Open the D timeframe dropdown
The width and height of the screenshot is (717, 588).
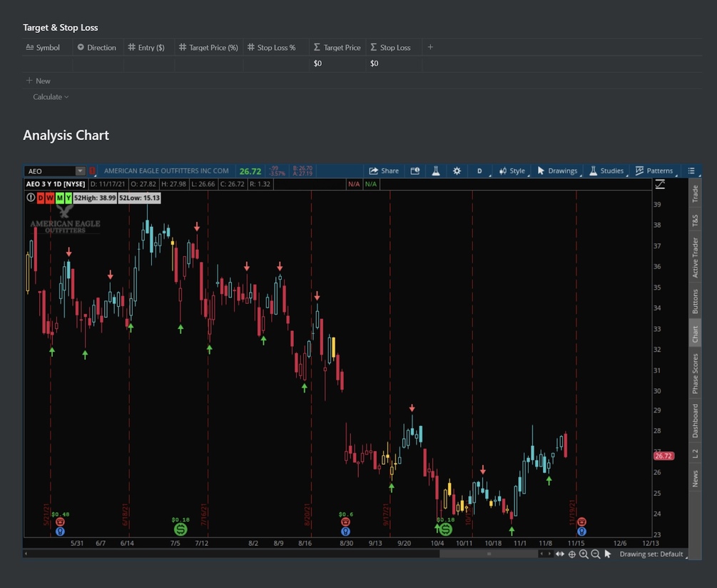pyautogui.click(x=480, y=171)
